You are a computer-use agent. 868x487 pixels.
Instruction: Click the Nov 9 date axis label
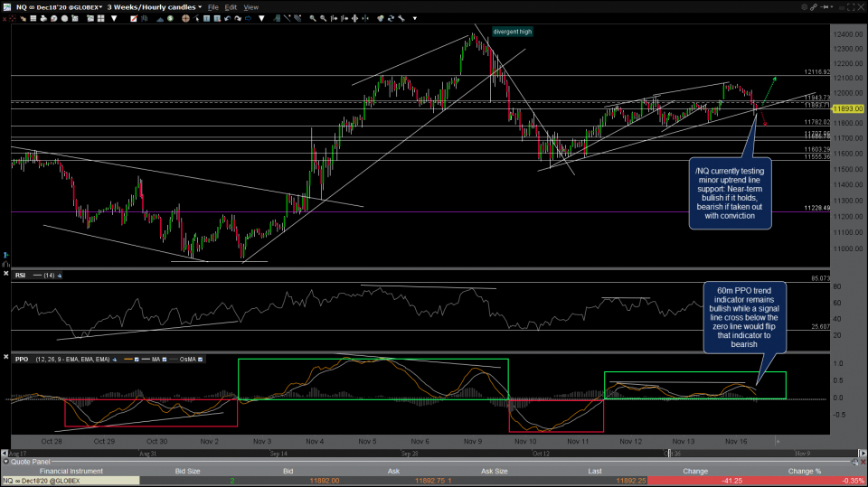[473, 441]
